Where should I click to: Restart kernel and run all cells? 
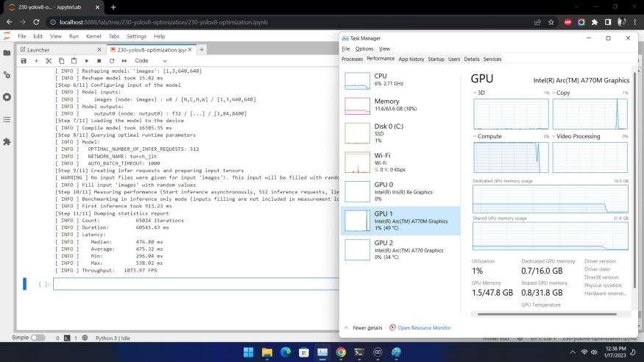pyautogui.click(x=124, y=60)
